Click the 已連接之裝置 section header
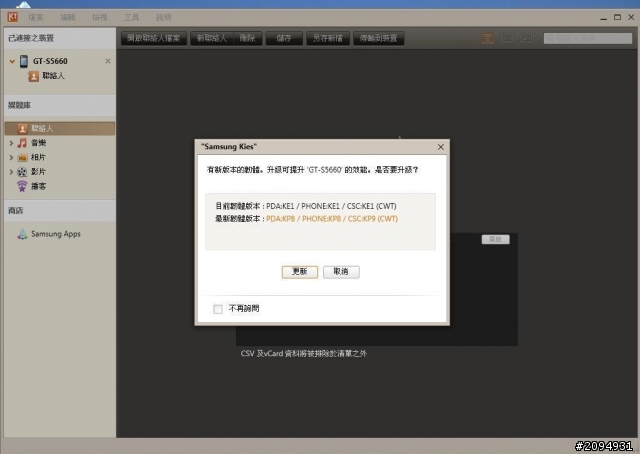640x454 pixels. coord(60,38)
